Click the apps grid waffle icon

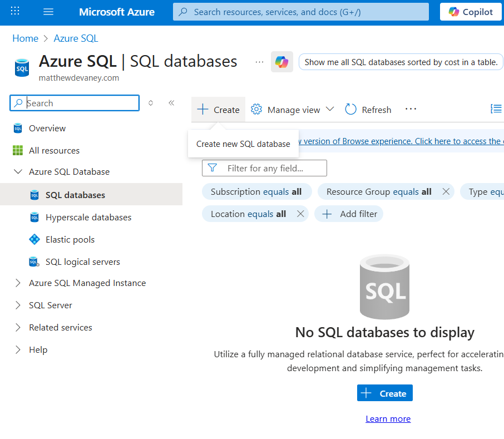(x=15, y=12)
